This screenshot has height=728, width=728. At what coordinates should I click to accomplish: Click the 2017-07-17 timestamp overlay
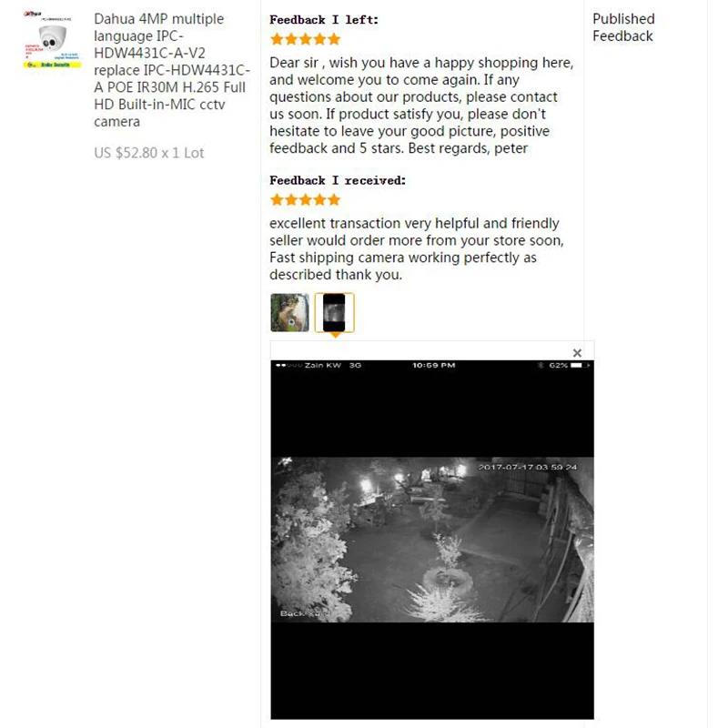[x=528, y=467]
